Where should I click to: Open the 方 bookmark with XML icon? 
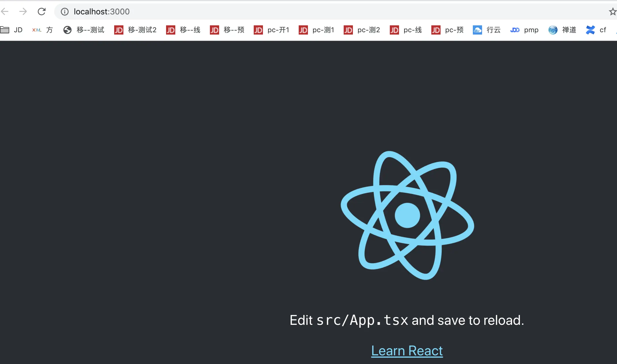point(43,30)
